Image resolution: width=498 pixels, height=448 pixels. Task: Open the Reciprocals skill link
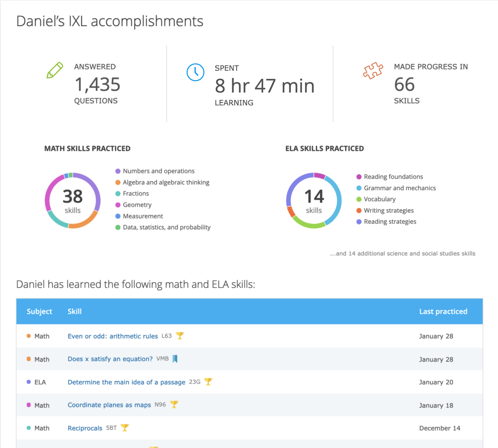pos(85,429)
